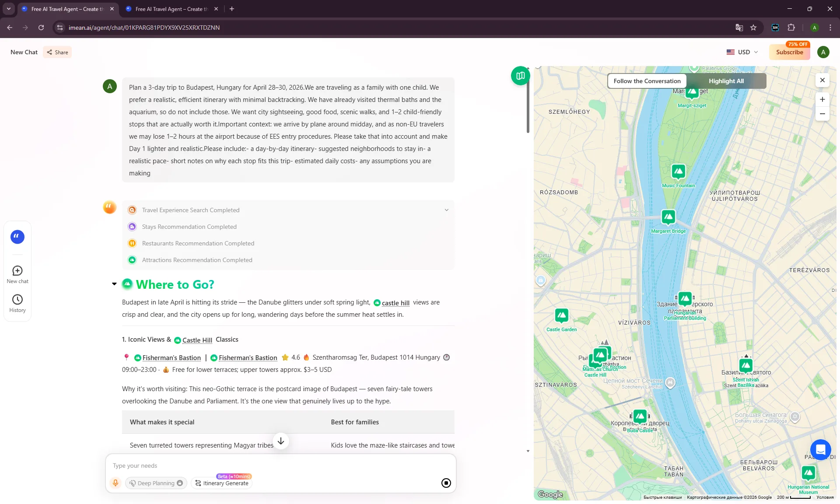Click the Share button
Viewport: 840px width, 504px height.
57,52
